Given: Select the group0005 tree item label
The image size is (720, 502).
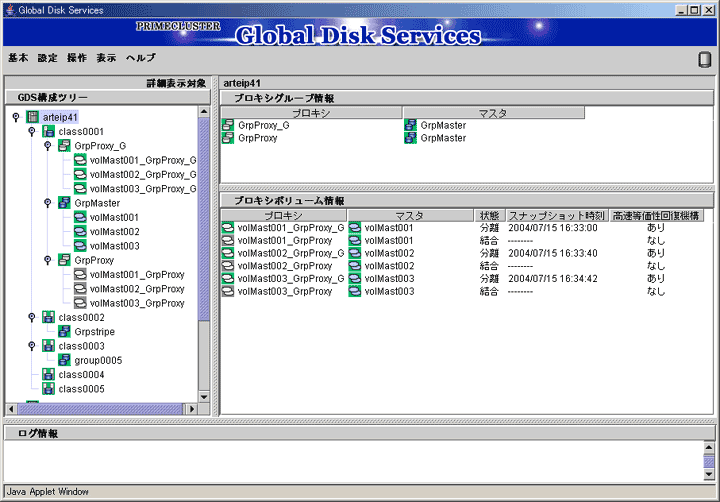Looking at the screenshot, I should (98, 360).
